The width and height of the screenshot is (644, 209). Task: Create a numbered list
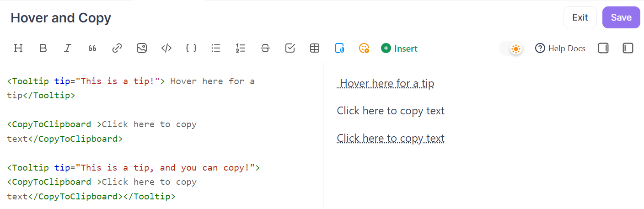click(241, 48)
